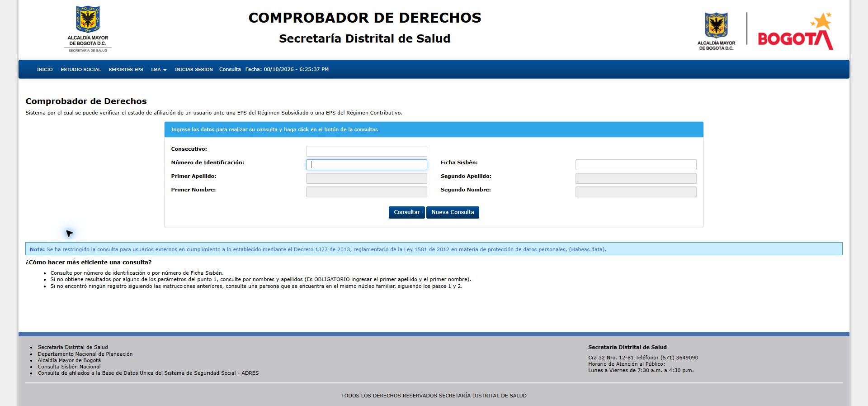Open the Secretaría Distrital de Salud footer link
Image resolution: width=868 pixels, height=406 pixels.
(73, 348)
